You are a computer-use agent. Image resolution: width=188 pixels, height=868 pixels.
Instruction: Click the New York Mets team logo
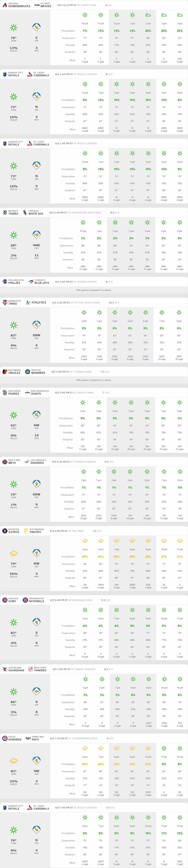5,462
